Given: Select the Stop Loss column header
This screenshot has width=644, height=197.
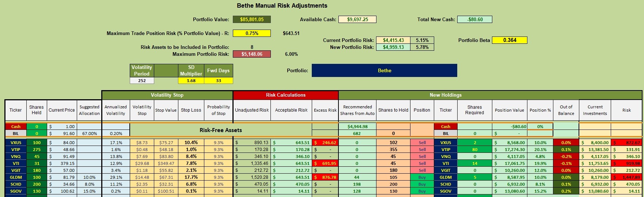Looking at the screenshot, I should point(191,110).
